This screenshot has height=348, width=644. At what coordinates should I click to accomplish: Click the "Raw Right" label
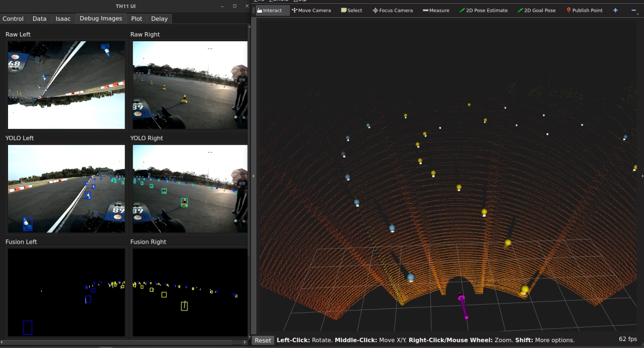coord(145,34)
